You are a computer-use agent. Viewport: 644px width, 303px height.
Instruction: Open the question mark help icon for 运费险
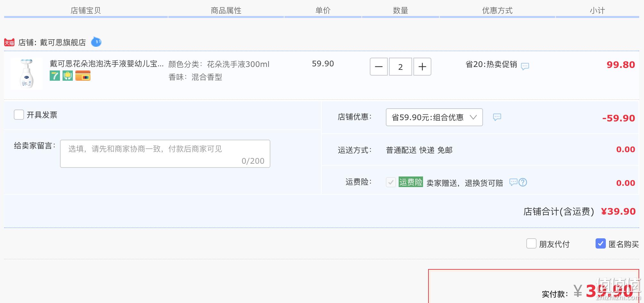click(523, 182)
